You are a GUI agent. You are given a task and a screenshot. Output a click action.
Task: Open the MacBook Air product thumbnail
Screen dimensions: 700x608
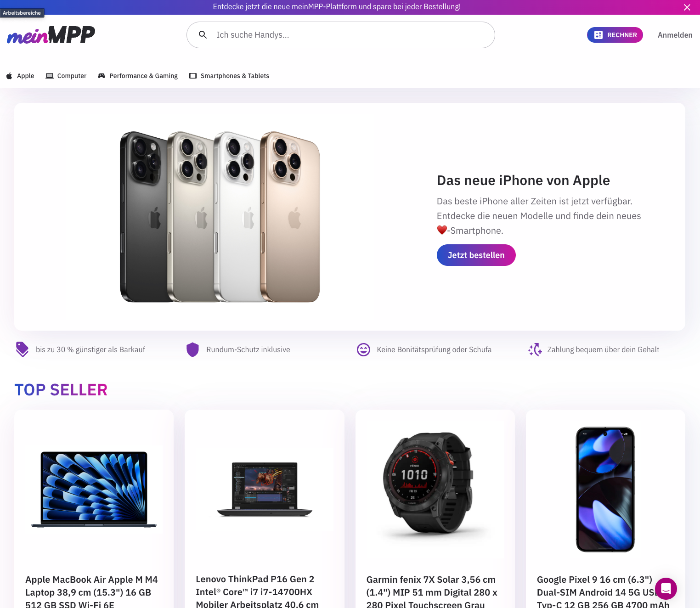click(x=94, y=490)
